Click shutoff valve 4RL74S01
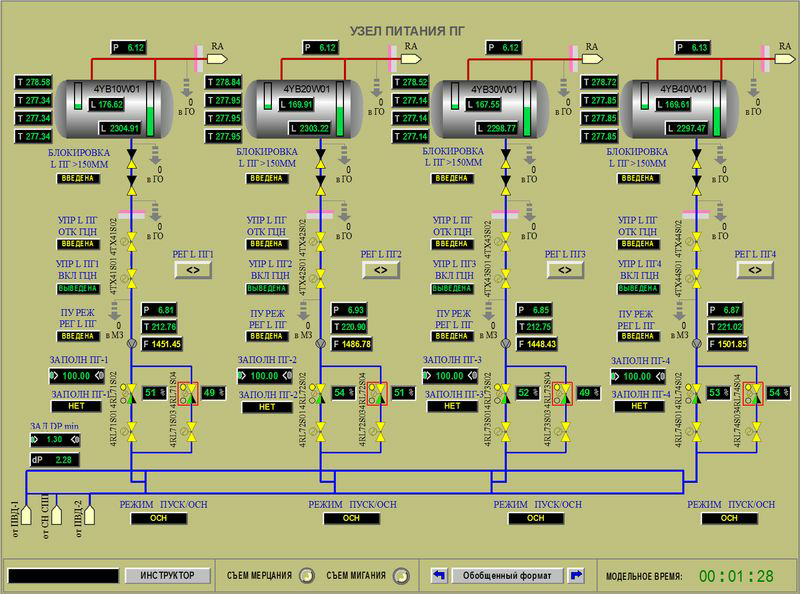This screenshot has width=800, height=594. click(x=696, y=431)
